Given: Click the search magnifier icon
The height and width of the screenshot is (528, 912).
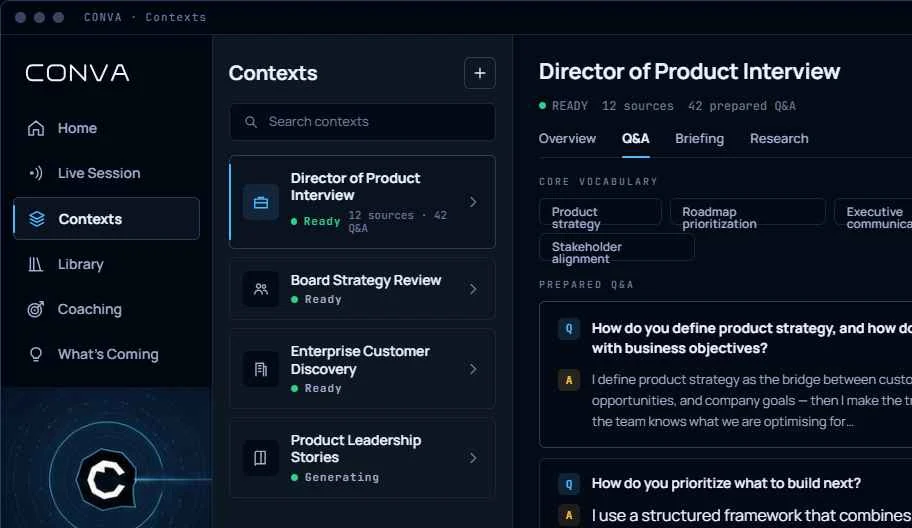Looking at the screenshot, I should point(251,122).
